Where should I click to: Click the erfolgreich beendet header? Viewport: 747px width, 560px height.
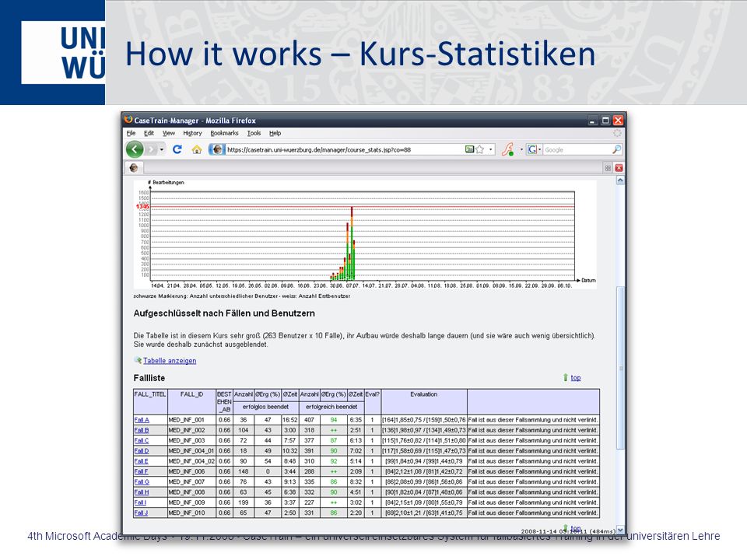click(331, 407)
